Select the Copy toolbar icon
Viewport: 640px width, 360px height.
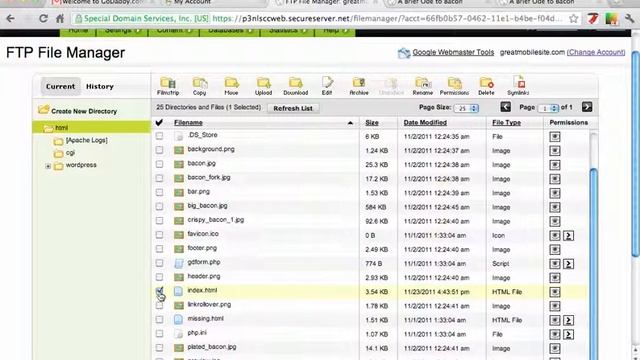click(200, 86)
